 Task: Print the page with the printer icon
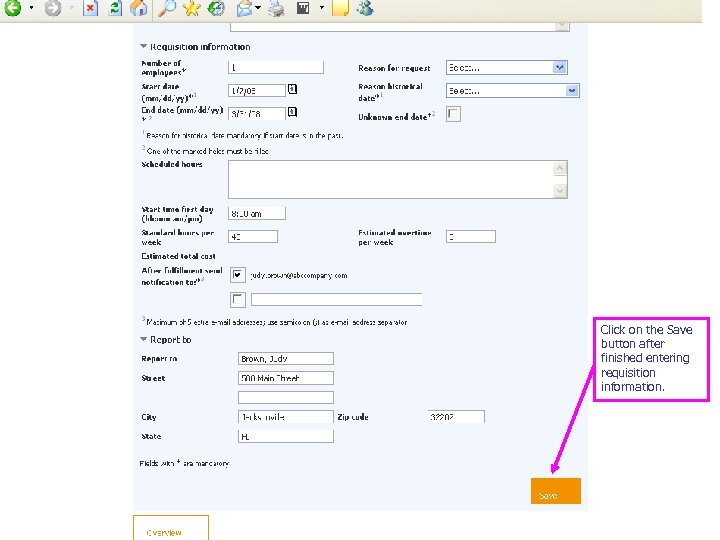pos(276,8)
